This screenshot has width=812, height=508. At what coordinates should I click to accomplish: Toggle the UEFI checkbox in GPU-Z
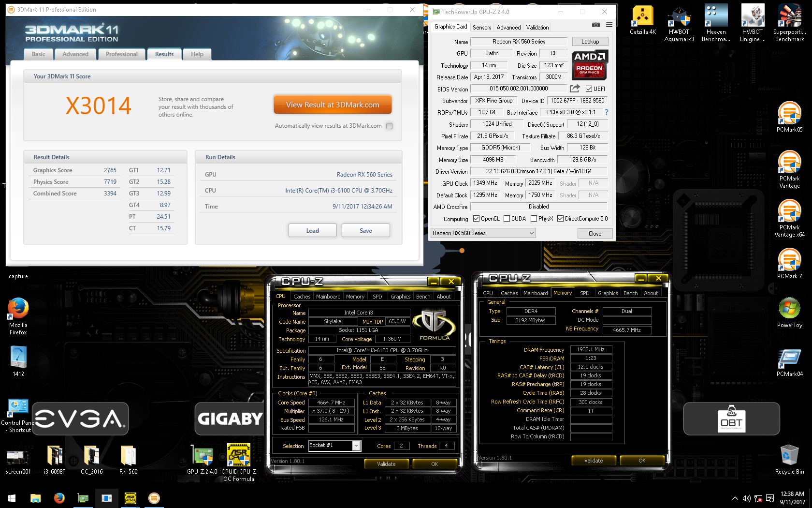(589, 89)
